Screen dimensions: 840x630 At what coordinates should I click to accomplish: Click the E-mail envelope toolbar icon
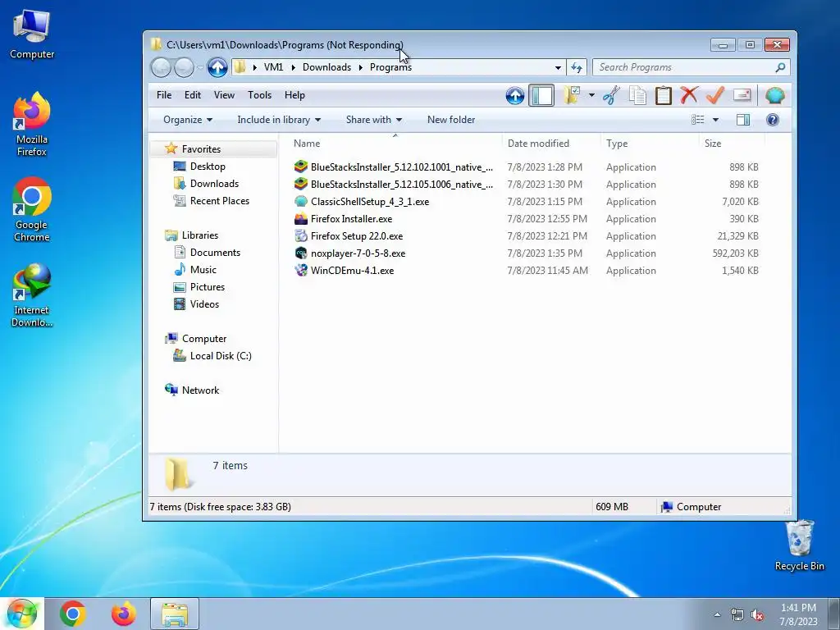click(742, 95)
